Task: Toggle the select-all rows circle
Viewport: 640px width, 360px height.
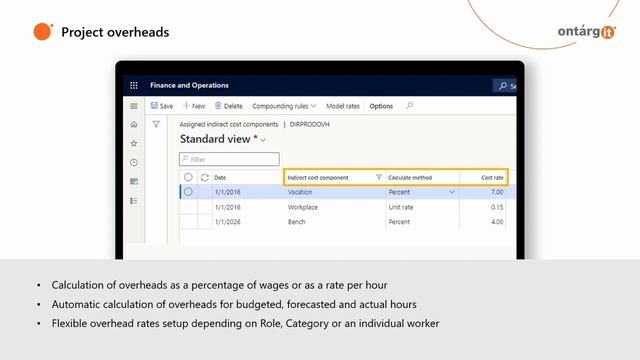Action: tap(188, 177)
